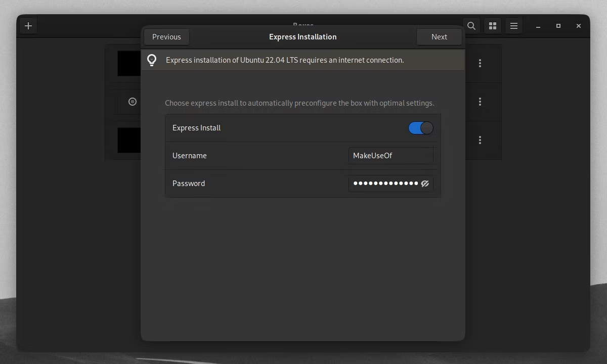
Task: Select the third box black thumbnail
Action: [x=129, y=140]
